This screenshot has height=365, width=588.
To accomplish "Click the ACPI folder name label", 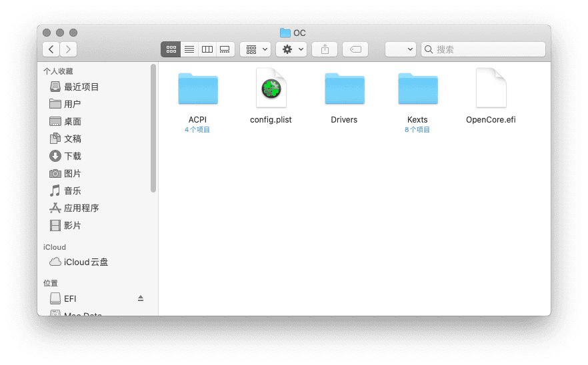I will tap(197, 119).
